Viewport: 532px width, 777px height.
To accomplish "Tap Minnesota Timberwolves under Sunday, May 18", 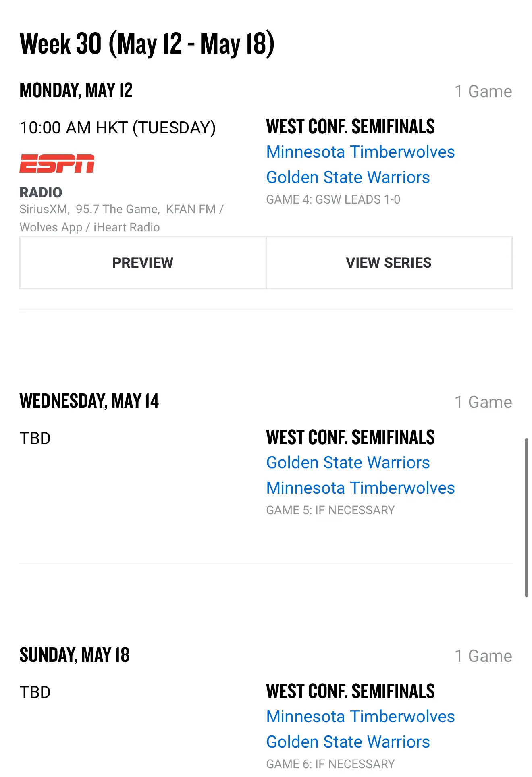I will point(360,717).
